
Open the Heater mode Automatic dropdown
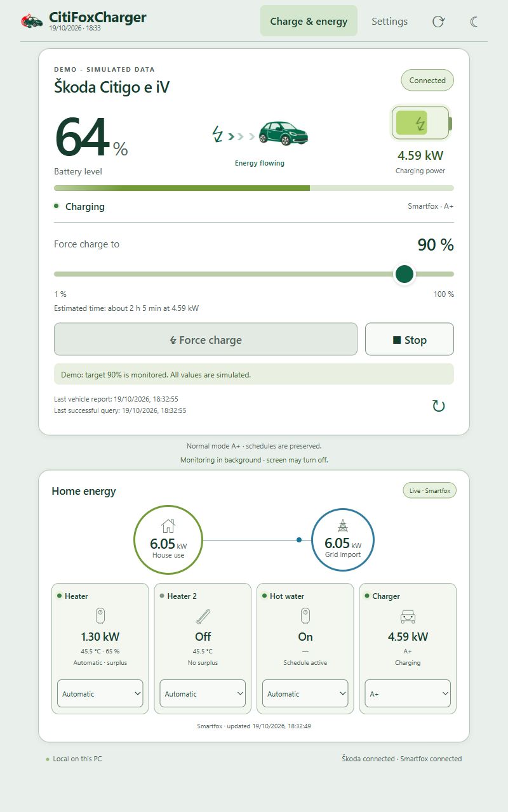pyautogui.click(x=100, y=694)
